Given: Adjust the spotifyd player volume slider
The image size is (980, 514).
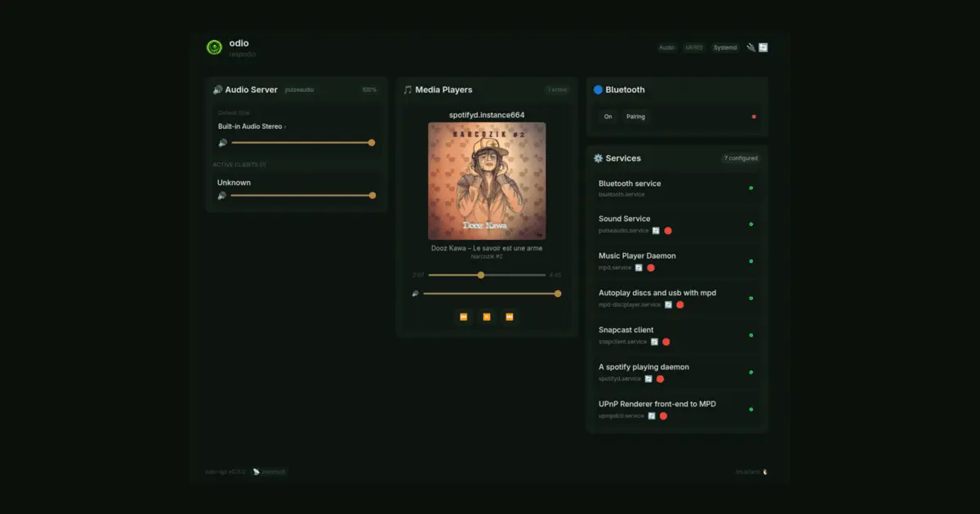Looking at the screenshot, I should pyautogui.click(x=491, y=294).
